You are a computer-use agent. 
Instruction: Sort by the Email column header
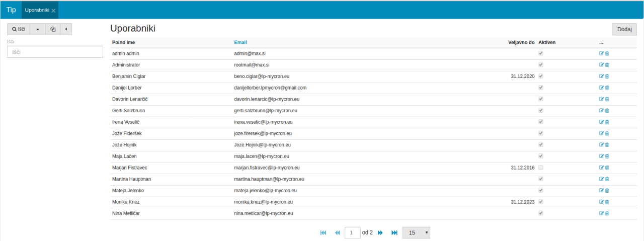240,42
